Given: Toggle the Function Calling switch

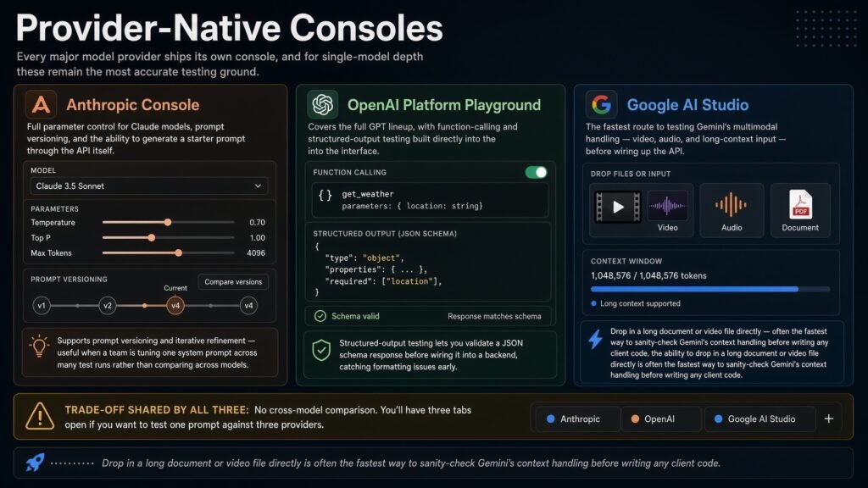Looking at the screenshot, I should [x=536, y=172].
